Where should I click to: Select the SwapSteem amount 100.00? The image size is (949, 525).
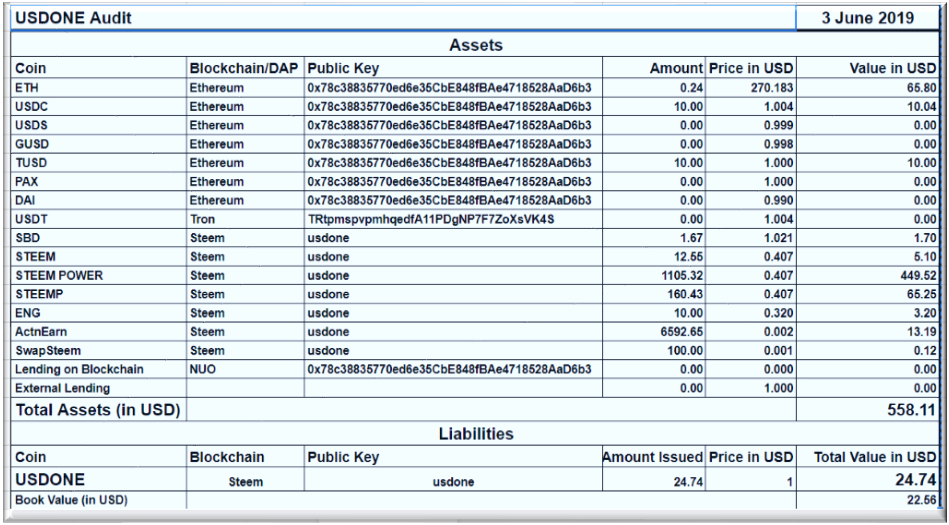point(654,351)
